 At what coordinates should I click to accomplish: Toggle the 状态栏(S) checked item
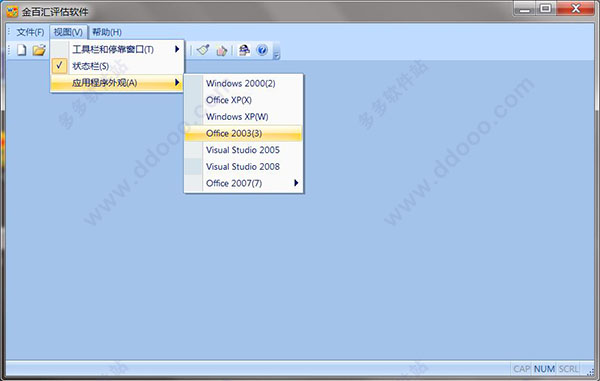(x=117, y=66)
